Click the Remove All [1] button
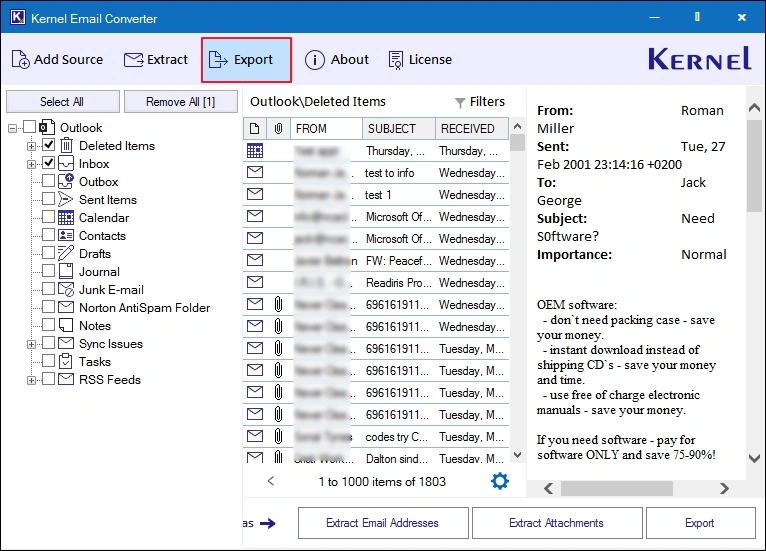Viewport: 766px width, 551px height. [x=181, y=102]
